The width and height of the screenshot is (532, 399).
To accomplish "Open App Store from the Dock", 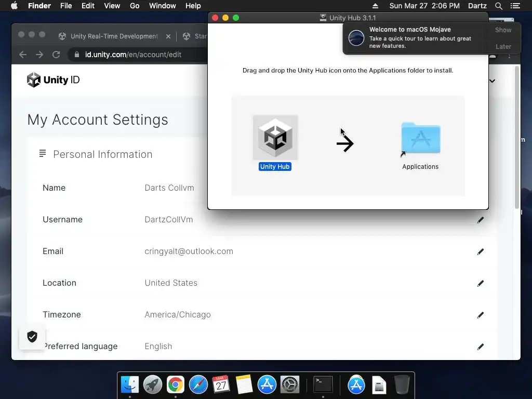I will click(x=267, y=385).
